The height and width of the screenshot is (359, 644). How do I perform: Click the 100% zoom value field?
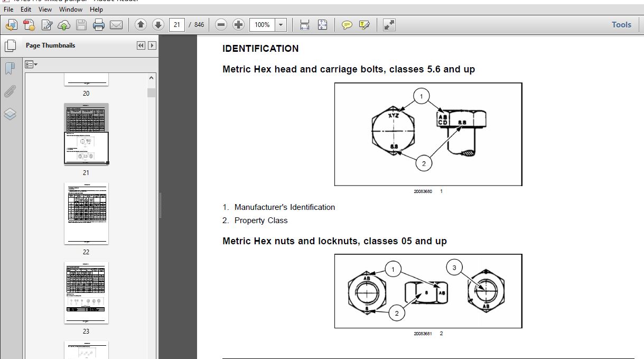(x=262, y=25)
